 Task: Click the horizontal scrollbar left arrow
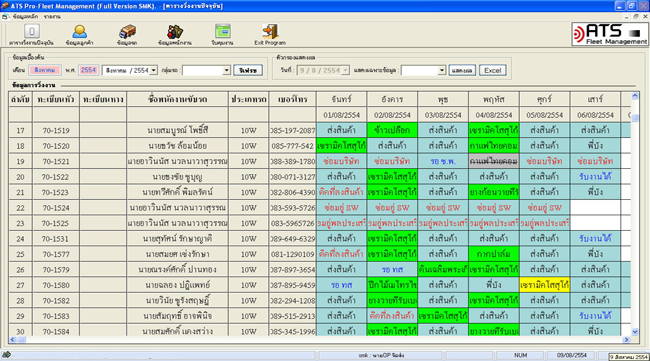[x=12, y=339]
